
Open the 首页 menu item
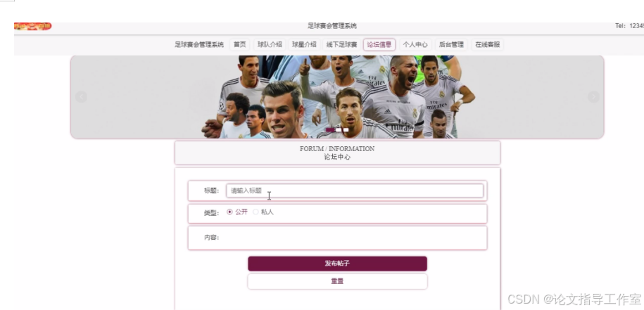click(x=239, y=45)
